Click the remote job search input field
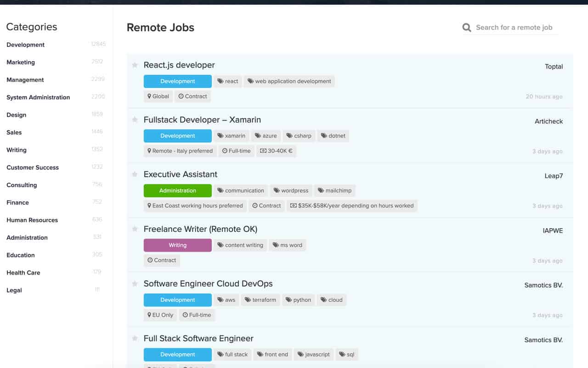Viewport: 588px width, 368px height. pos(514,27)
